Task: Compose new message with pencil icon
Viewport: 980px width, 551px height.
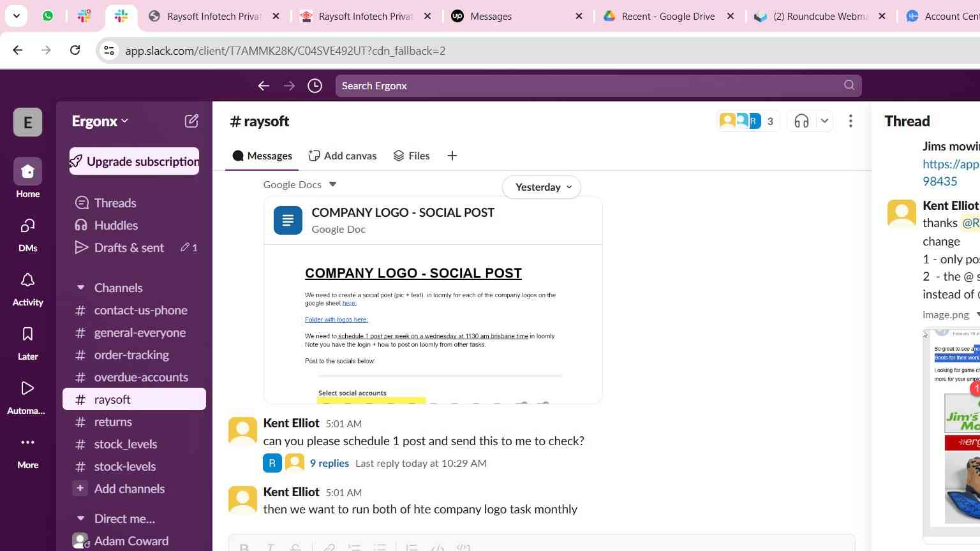Action: 191,121
